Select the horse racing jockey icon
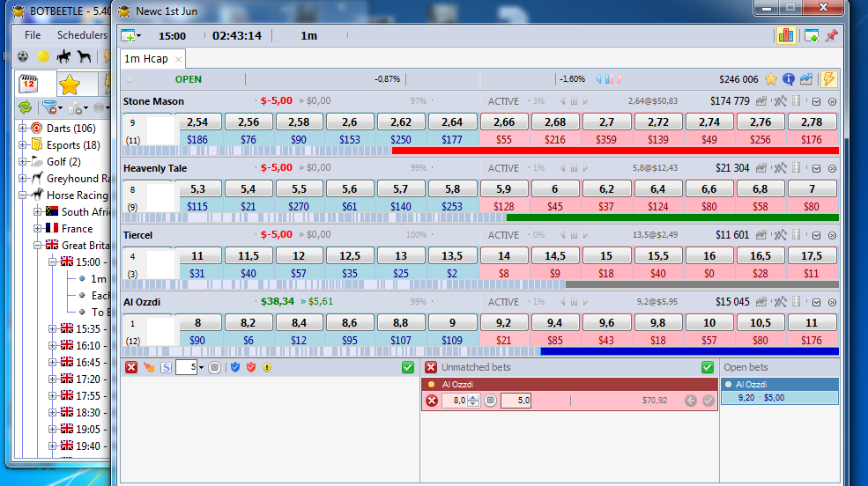 point(63,56)
